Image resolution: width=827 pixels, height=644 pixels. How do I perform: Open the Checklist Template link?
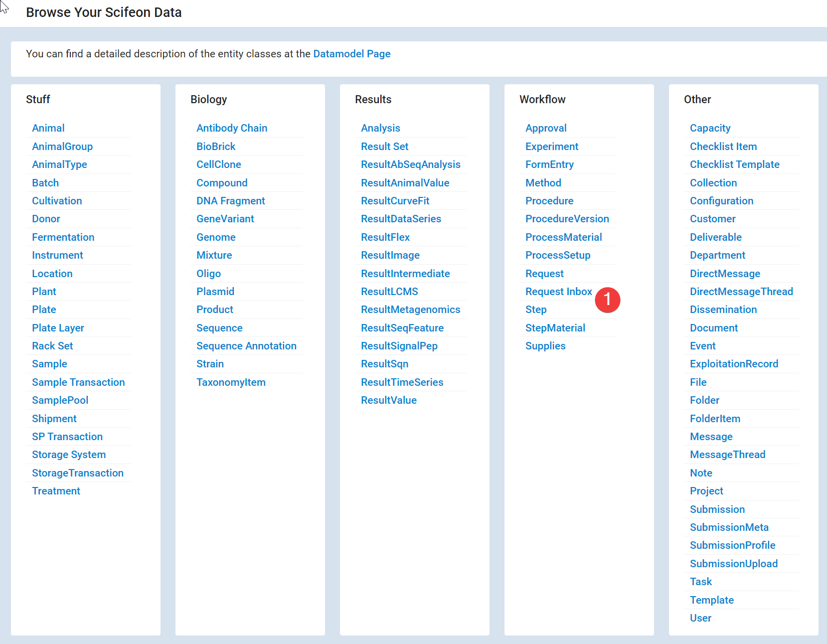[734, 164]
